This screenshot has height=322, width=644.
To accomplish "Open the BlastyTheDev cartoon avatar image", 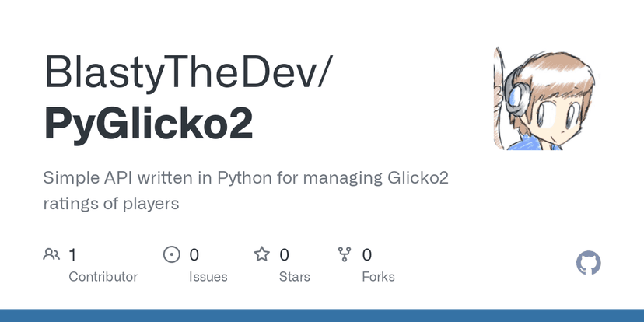I will (548, 97).
